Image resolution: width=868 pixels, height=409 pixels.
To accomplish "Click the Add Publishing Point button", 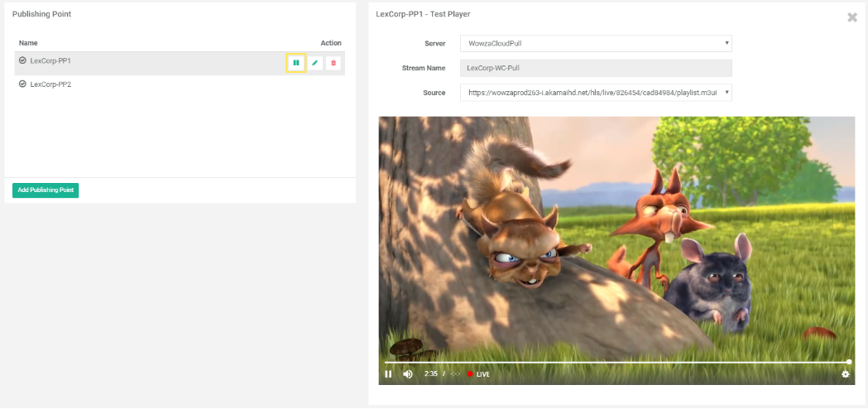I will (46, 190).
